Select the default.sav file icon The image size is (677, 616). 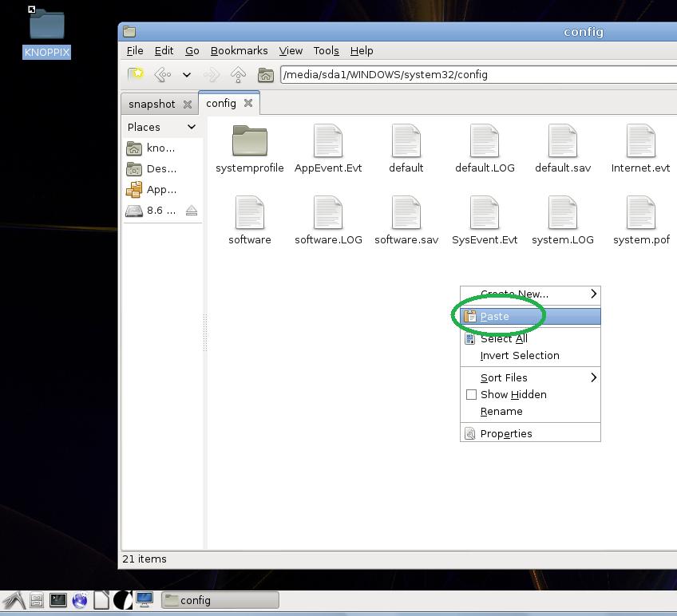(563, 140)
